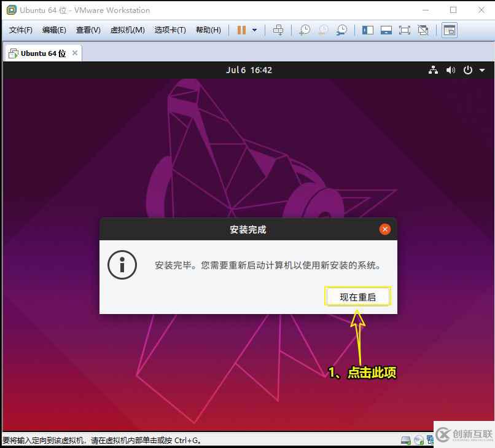Open the 编辑(E) menu

click(54, 30)
